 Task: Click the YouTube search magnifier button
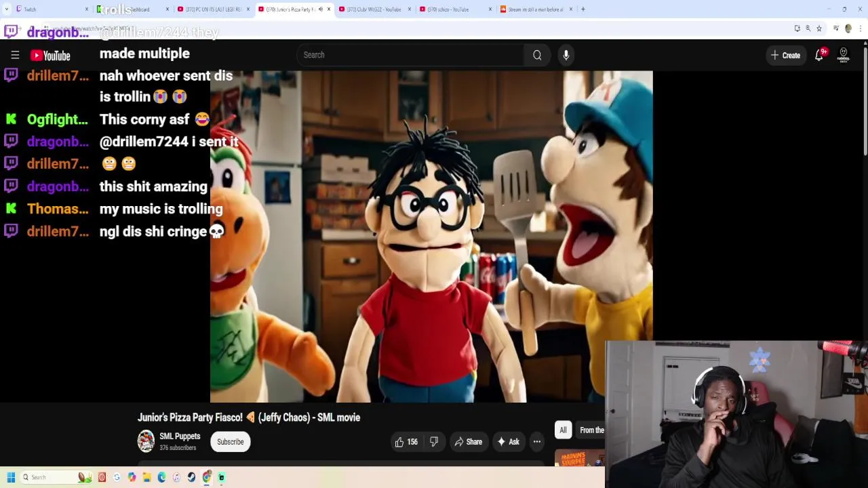pyautogui.click(x=537, y=55)
